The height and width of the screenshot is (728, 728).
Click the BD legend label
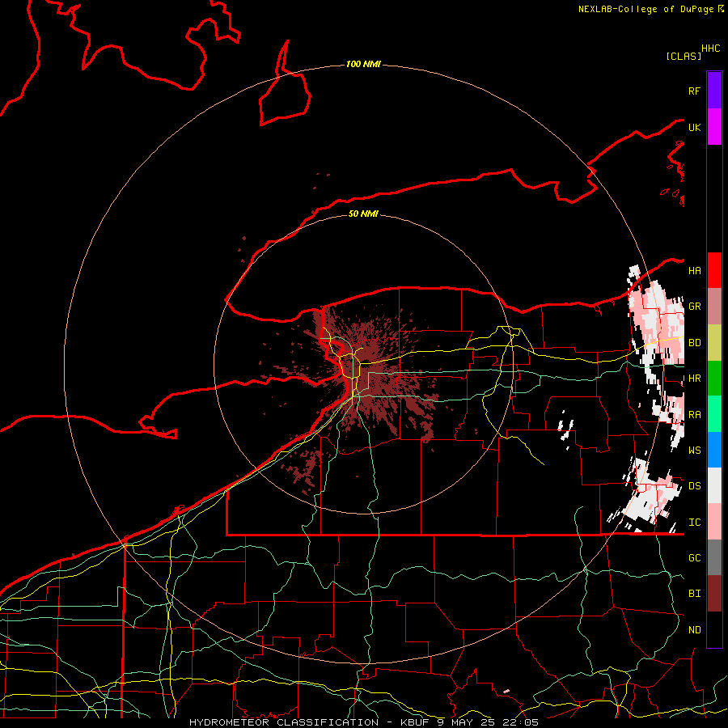pyautogui.click(x=694, y=343)
